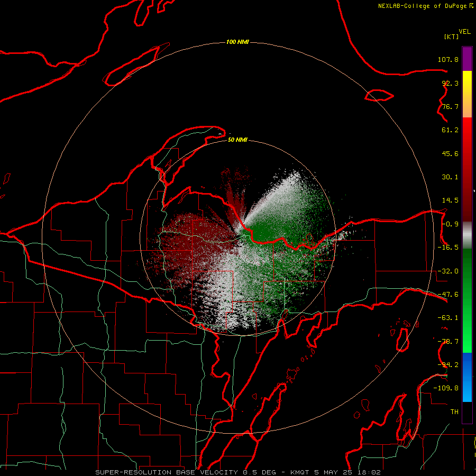This screenshot has height=476, width=476.
Task: Click the -63.1 velocity scale value
Action: tap(448, 318)
